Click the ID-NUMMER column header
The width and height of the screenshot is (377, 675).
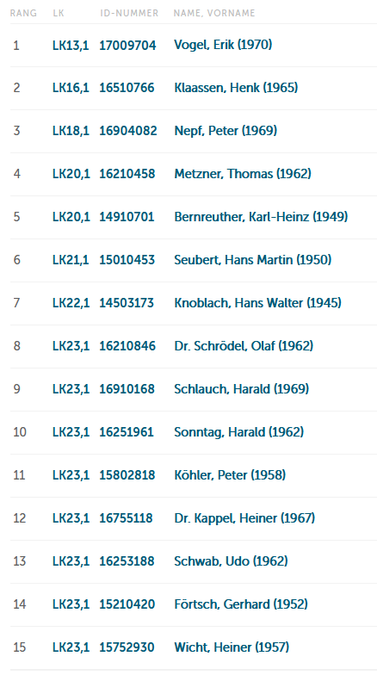click(129, 13)
